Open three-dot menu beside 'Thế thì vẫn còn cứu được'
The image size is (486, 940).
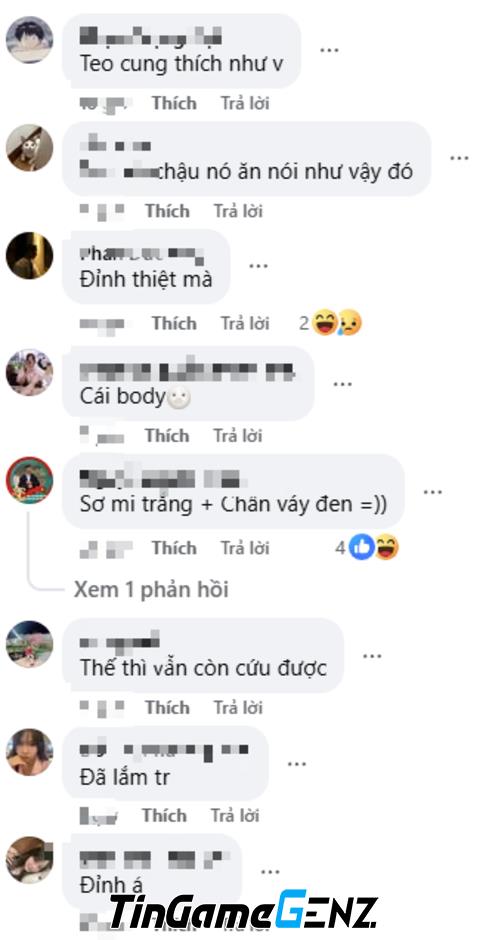pyautogui.click(x=372, y=656)
